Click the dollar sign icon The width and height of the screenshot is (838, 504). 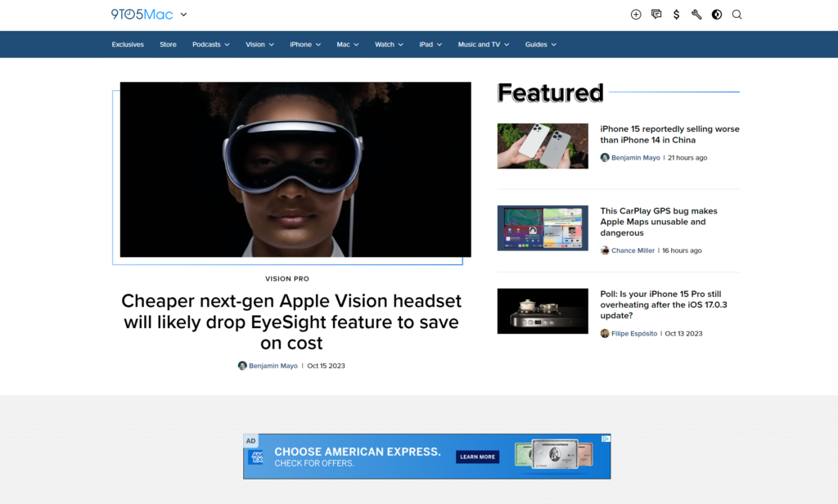tap(676, 15)
